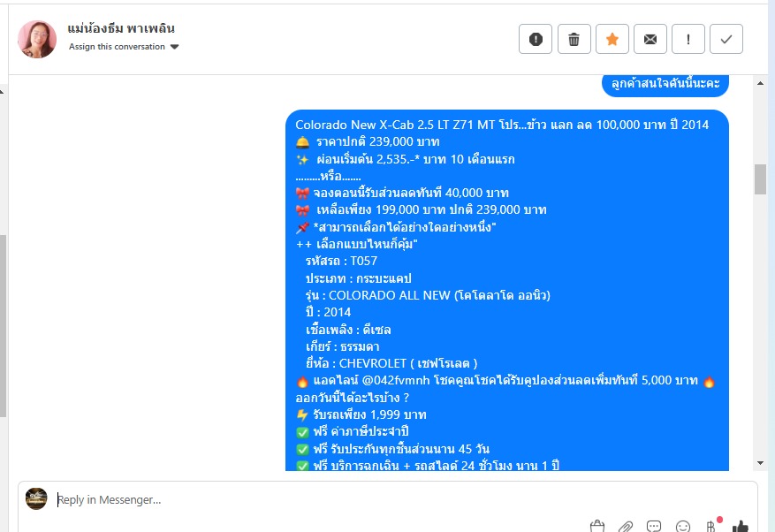Click text 'รุ่น : COLORADO ALL NEW'
This screenshot has width=775, height=532.
[x=377, y=295]
